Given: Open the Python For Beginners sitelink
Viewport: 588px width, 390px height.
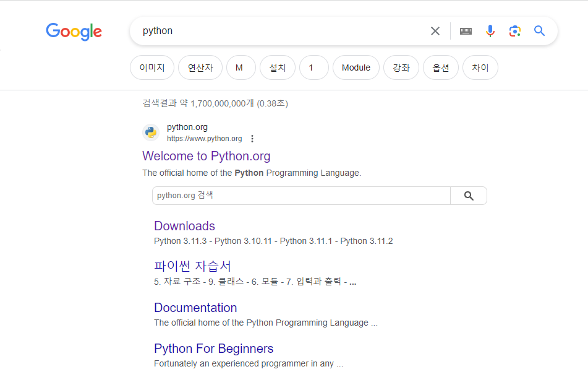Looking at the screenshot, I should point(214,349).
